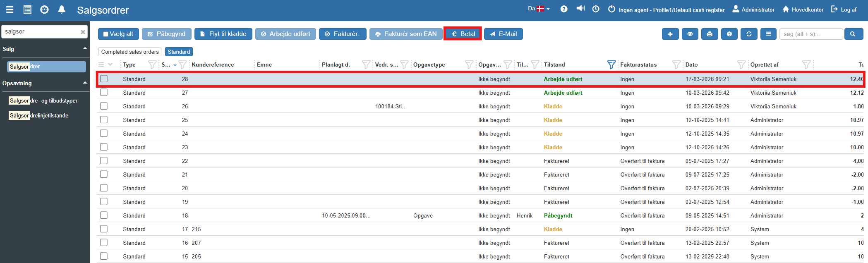
Task: Click the eye preview button
Action: pyautogui.click(x=690, y=34)
